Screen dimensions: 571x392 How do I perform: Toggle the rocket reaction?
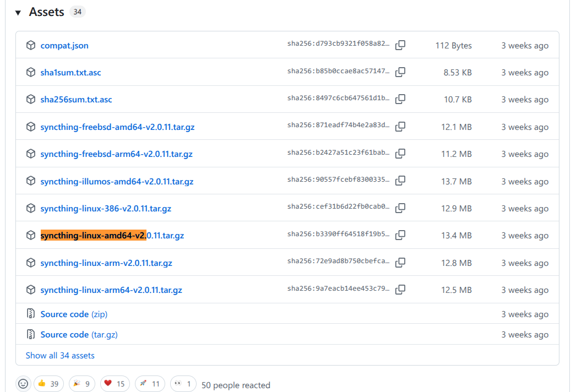tap(149, 384)
